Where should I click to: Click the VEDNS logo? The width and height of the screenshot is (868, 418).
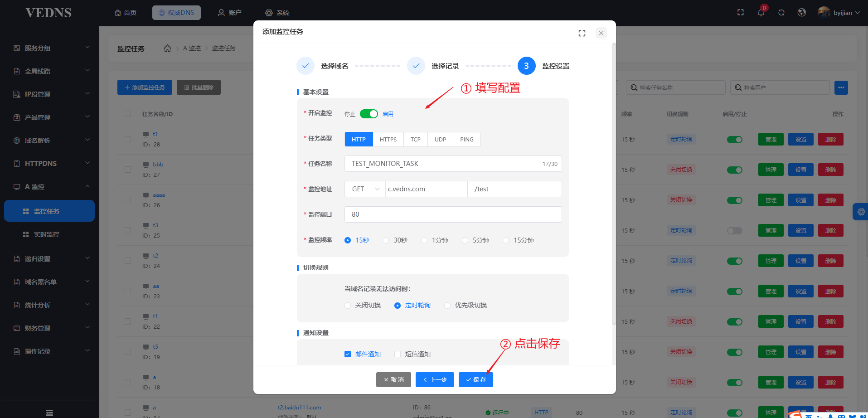(x=48, y=13)
